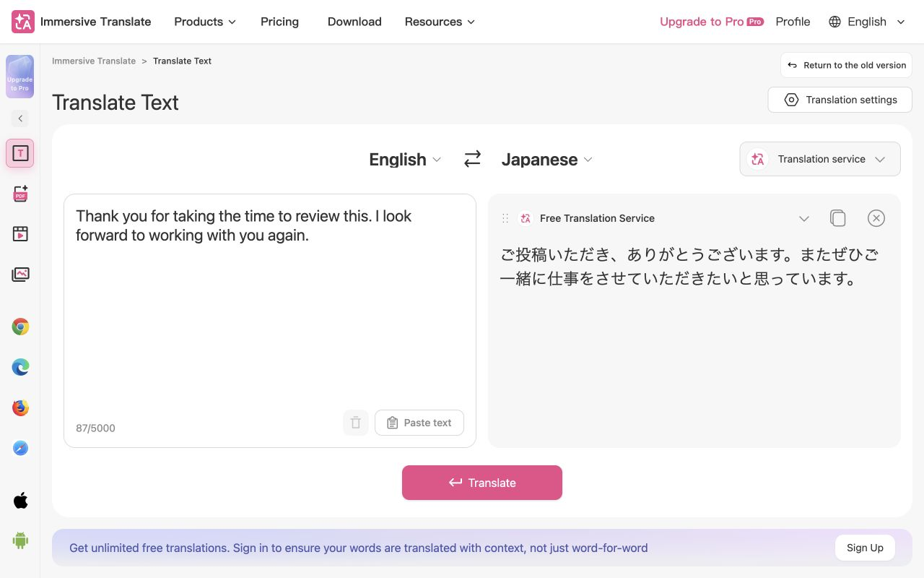Open the Translation service dropdown
The height and width of the screenshot is (578, 924).
pos(820,159)
